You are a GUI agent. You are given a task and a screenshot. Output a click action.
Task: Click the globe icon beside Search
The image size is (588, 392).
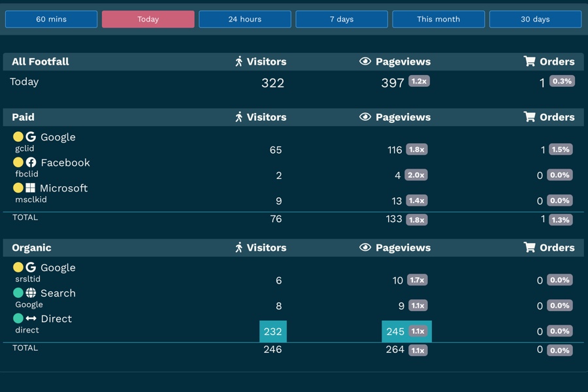coord(31,293)
